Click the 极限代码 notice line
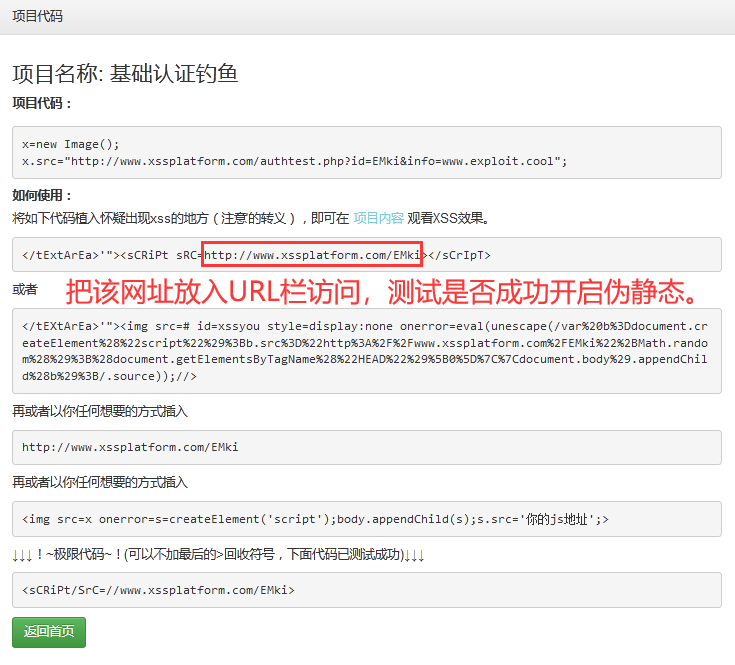This screenshot has height=665, width=735. (218, 554)
